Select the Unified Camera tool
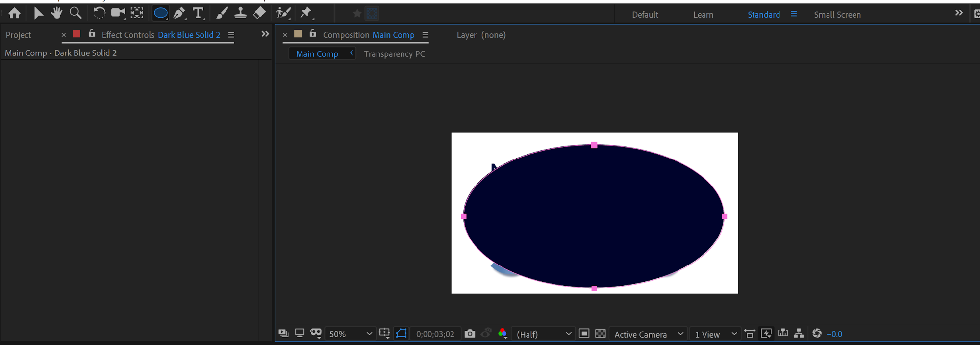The width and height of the screenshot is (980, 345). tap(118, 13)
